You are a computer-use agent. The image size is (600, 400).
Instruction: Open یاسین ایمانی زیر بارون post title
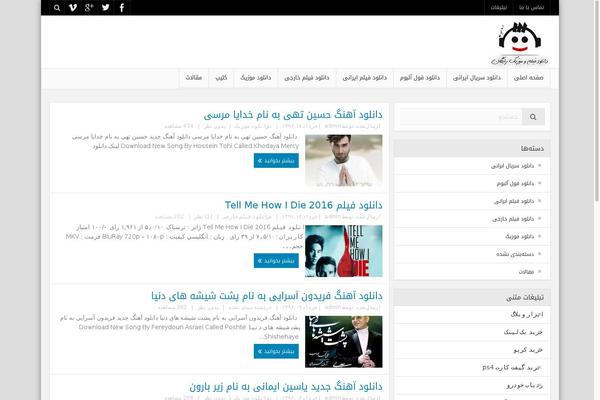(x=286, y=387)
